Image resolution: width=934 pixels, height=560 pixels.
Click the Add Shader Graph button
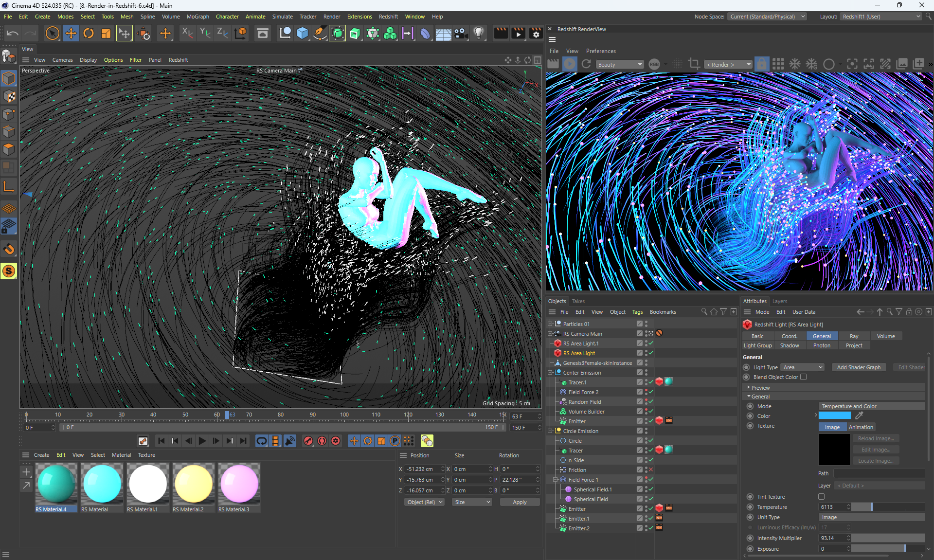pos(859,367)
